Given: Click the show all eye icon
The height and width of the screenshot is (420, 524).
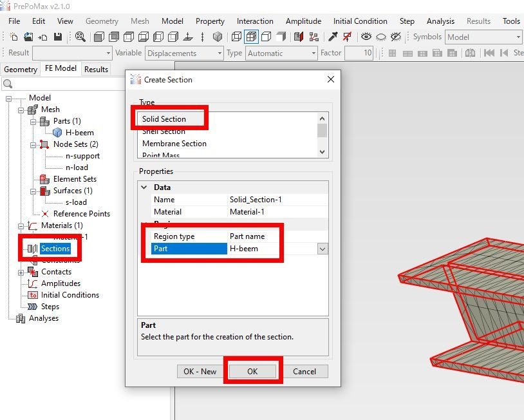Looking at the screenshot, I should 366,37.
